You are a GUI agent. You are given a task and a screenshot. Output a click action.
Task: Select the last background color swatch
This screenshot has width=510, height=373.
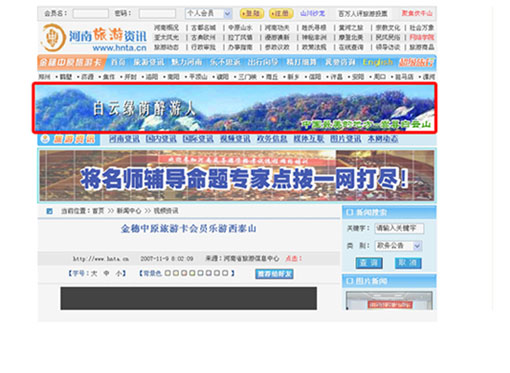(225, 273)
